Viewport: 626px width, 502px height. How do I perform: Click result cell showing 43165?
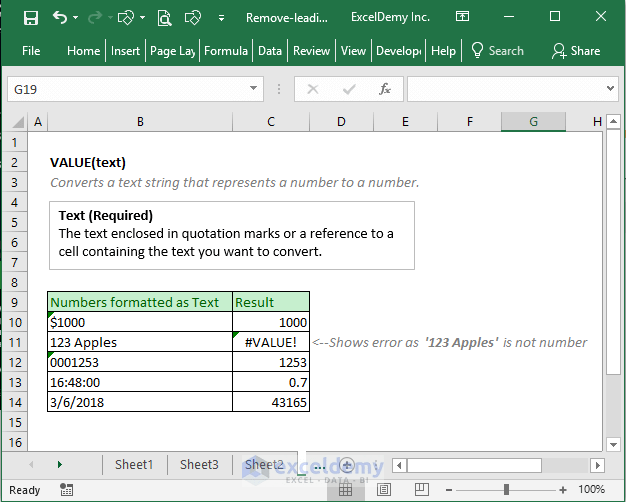[x=271, y=402]
